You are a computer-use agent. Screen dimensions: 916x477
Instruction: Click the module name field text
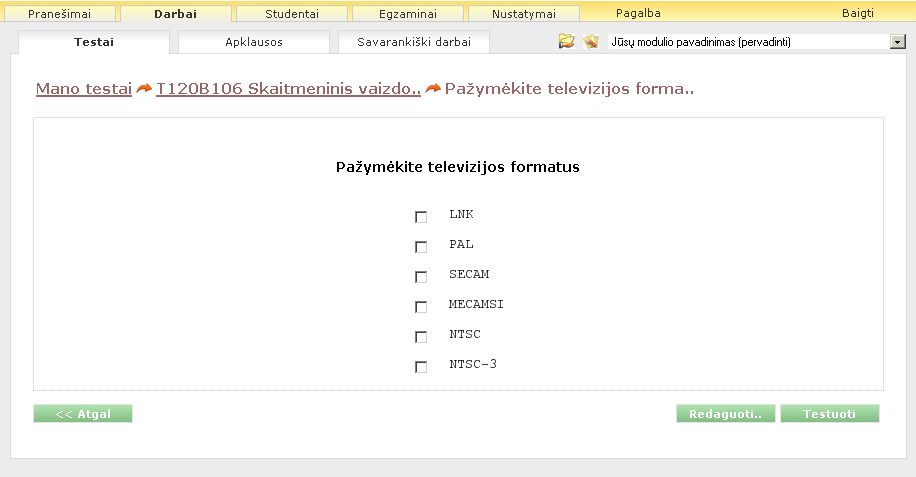[x=700, y=41]
